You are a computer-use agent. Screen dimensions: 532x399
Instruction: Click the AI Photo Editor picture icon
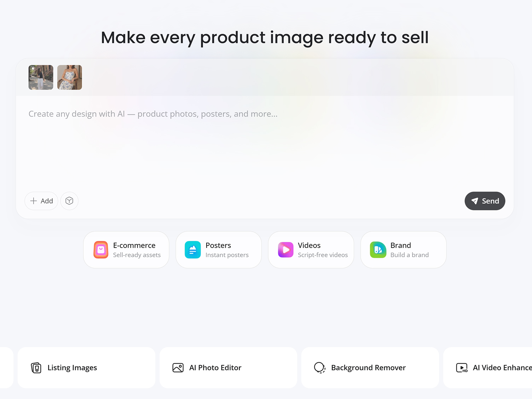click(178, 368)
